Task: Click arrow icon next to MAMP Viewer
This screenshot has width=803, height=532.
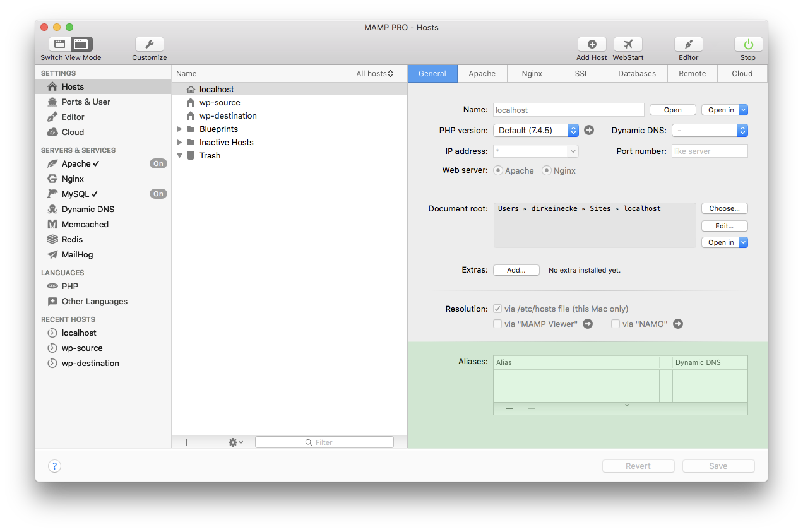Action: coord(588,324)
